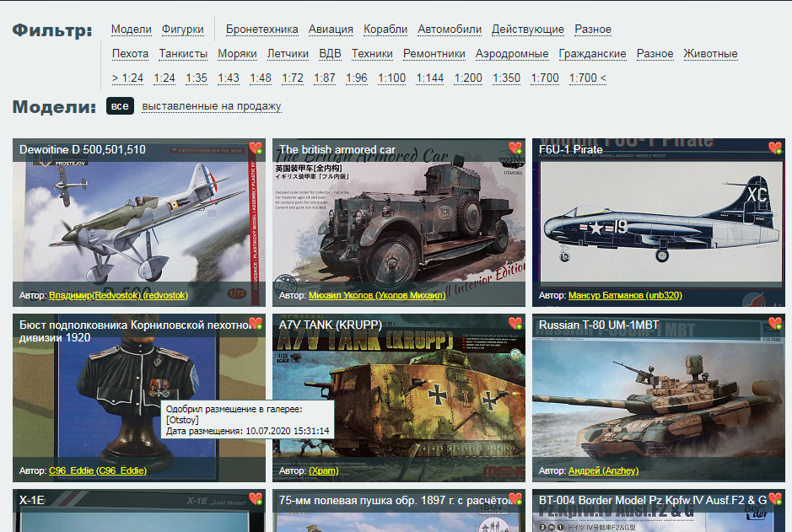Switch to the Авиация filter category
This screenshot has width=792, height=532.
tap(331, 30)
